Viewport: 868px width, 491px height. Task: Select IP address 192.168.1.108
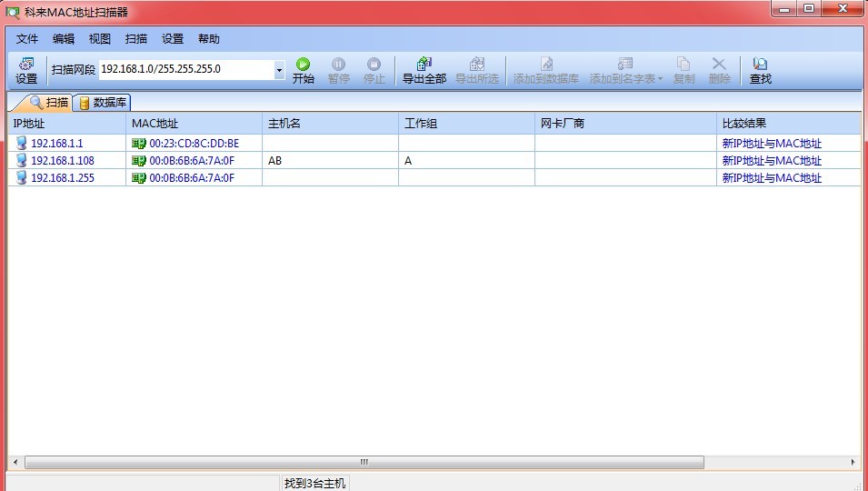63,161
